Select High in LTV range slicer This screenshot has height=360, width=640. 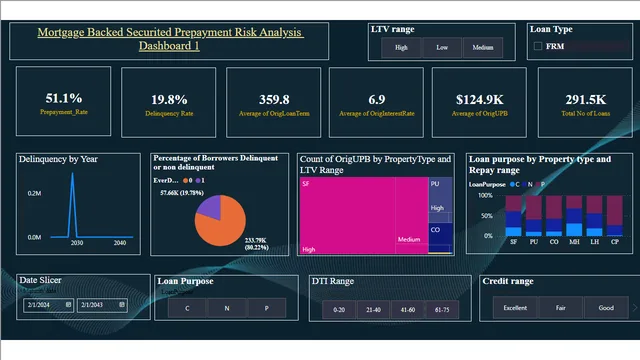[x=401, y=48]
